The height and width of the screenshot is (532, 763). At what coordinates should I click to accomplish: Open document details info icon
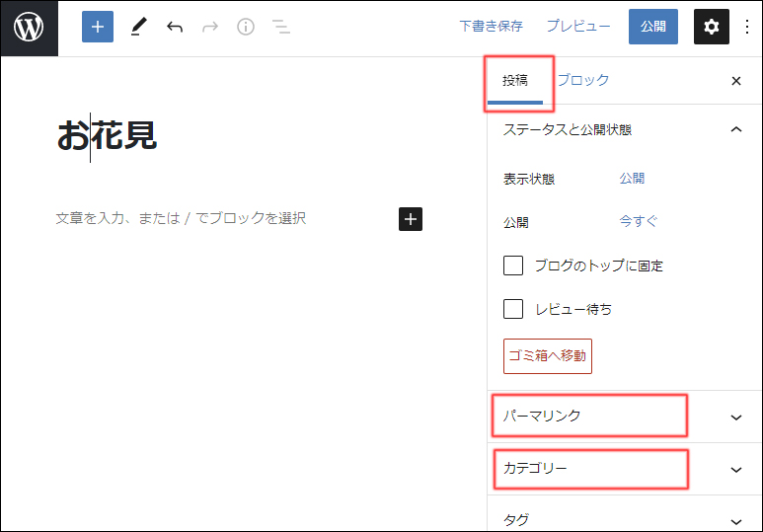coord(246,27)
